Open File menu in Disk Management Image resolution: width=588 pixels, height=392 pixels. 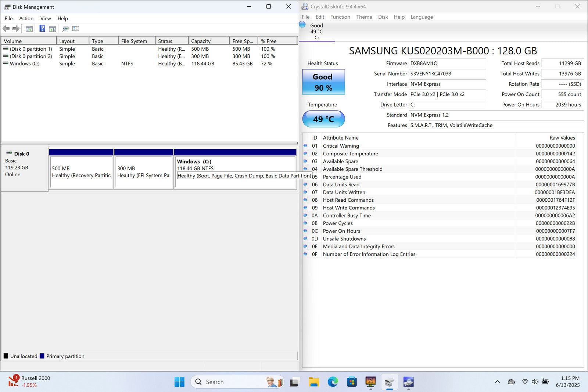pos(8,18)
